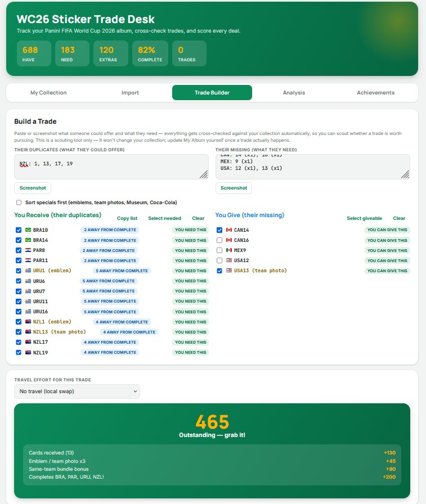Uncheck the NZL19 sticker checkbox
This screenshot has width=426, height=504.
coord(19,352)
